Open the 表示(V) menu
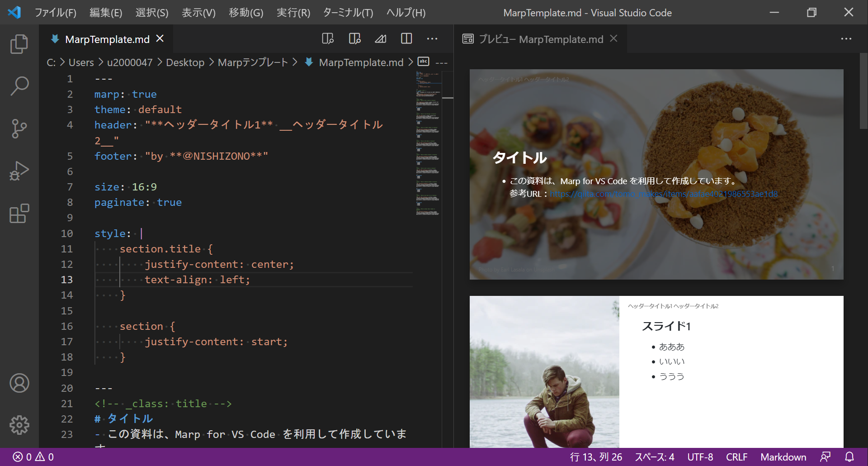868x466 pixels. coord(198,13)
